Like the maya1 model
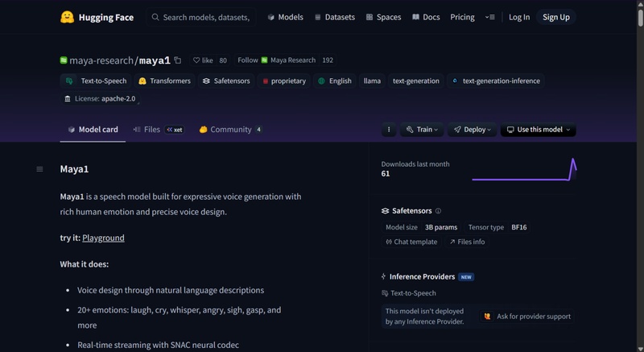 [x=203, y=60]
